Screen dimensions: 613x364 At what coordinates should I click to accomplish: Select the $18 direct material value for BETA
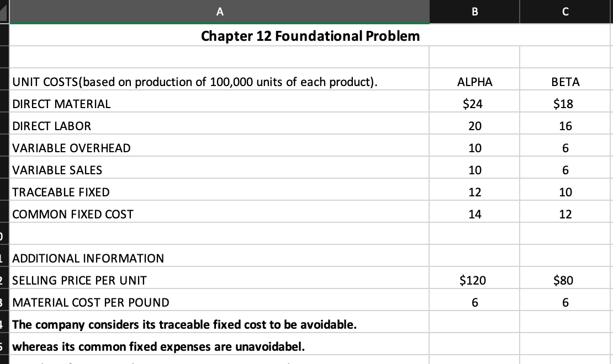click(x=565, y=104)
